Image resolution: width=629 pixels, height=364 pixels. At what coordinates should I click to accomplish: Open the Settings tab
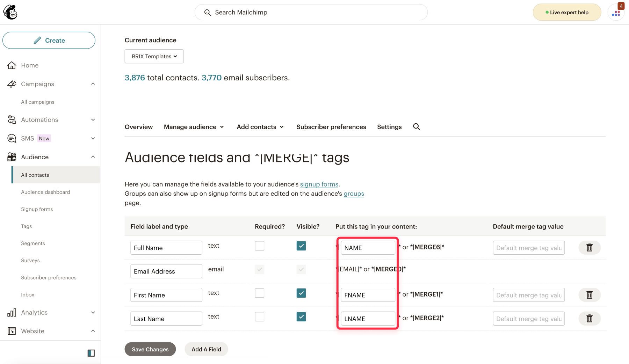[x=389, y=127]
